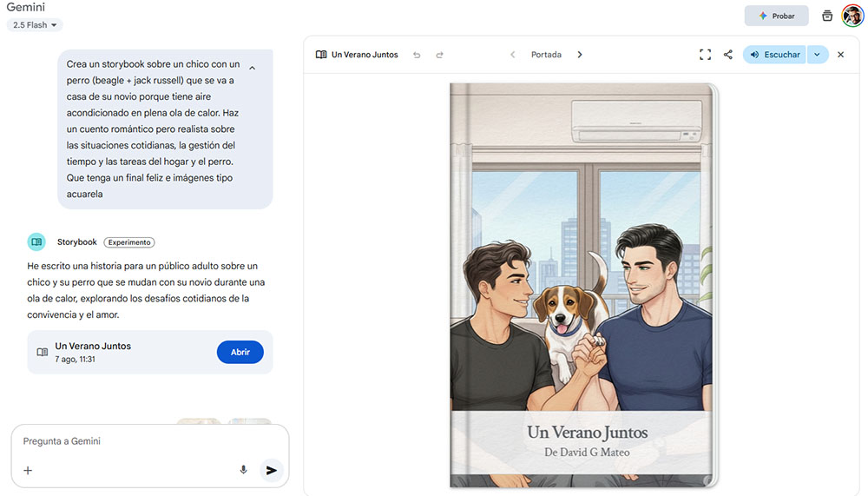Send the prompt with the arrow button
Viewport: 868px width, 496px height.
[271, 470]
